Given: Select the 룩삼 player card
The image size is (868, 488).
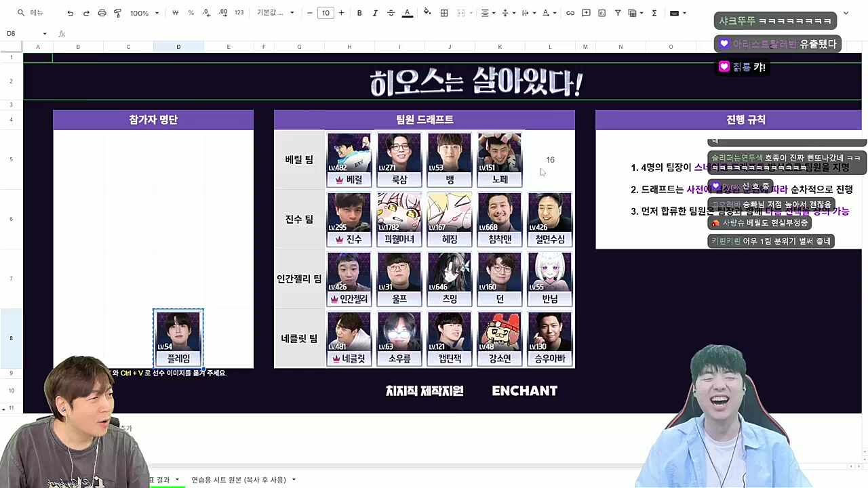Looking at the screenshot, I should 399,159.
